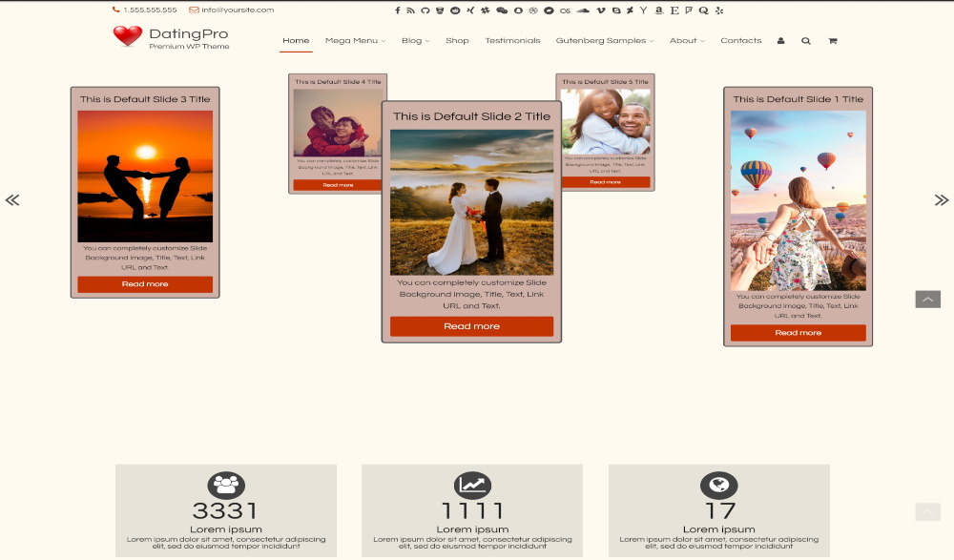
Task: Click the info@yoursite.com email link
Action: tap(232, 10)
